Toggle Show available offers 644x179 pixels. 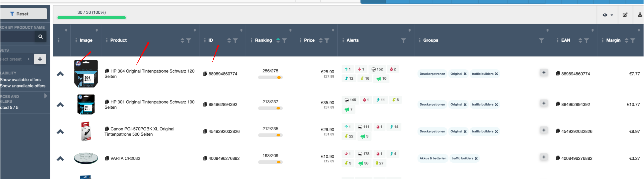20,80
